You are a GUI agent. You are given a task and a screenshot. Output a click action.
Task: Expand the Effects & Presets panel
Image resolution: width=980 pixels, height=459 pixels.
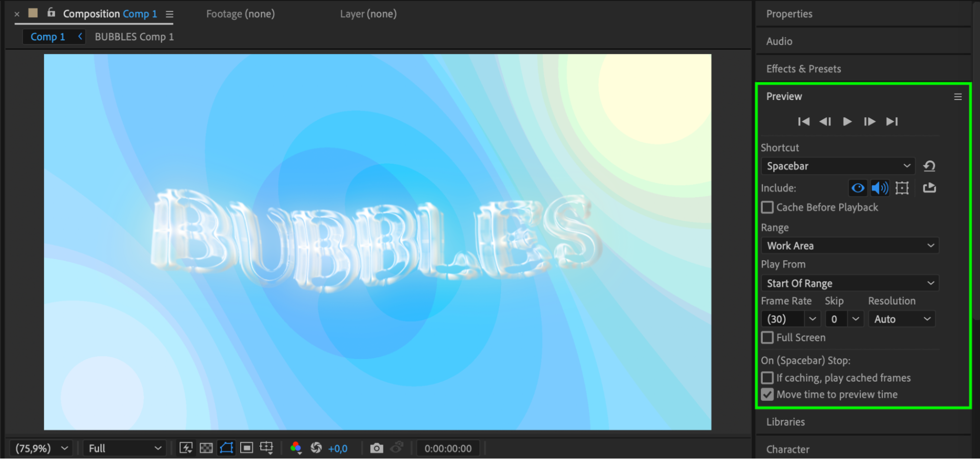pyautogui.click(x=804, y=69)
